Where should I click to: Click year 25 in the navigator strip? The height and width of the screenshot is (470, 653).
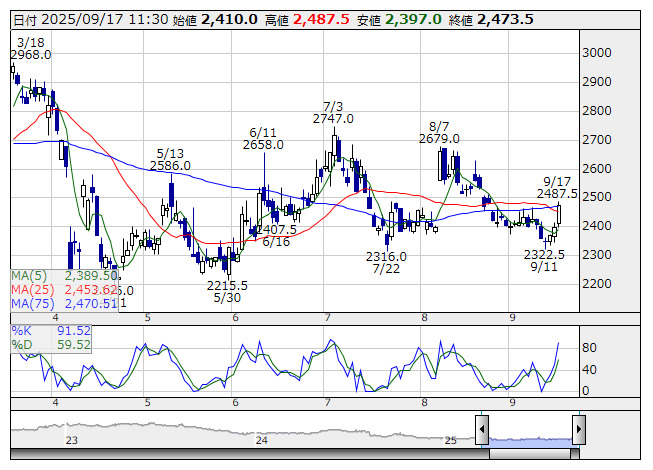pos(451,440)
